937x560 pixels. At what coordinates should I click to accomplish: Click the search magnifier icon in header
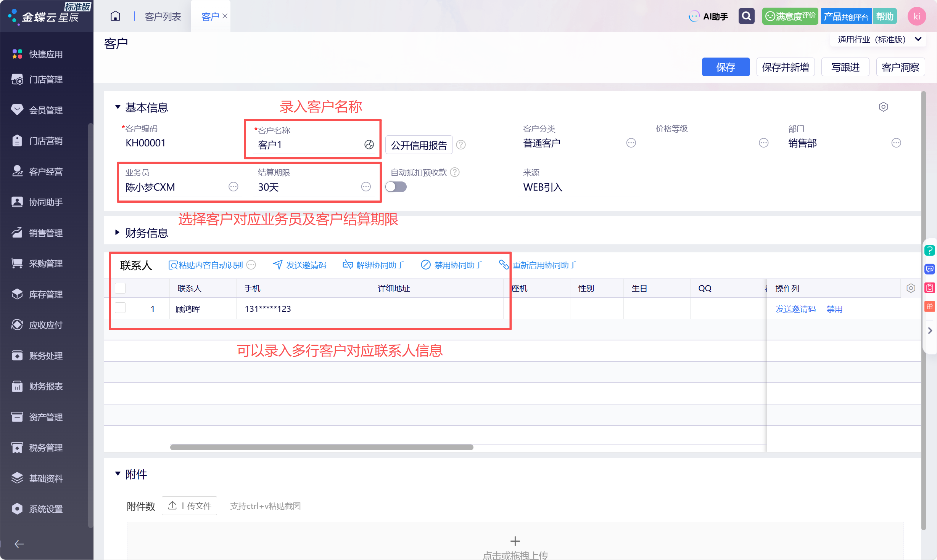click(746, 16)
